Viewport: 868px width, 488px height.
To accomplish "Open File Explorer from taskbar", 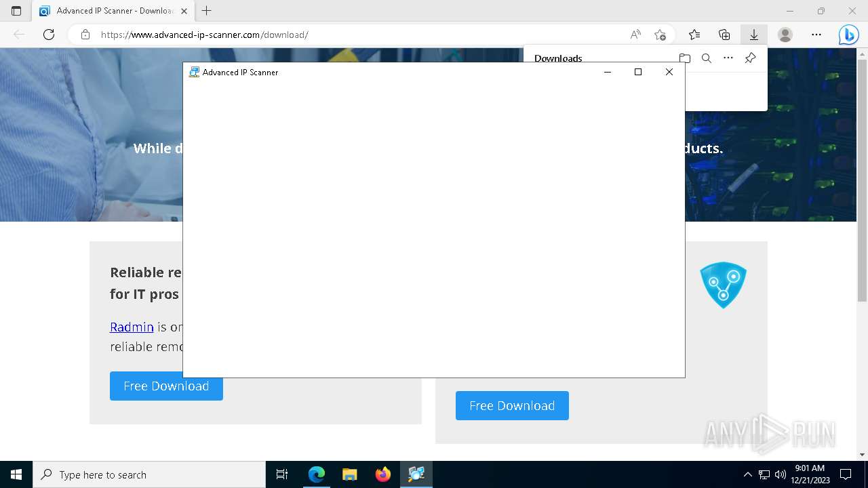I will [349, 474].
